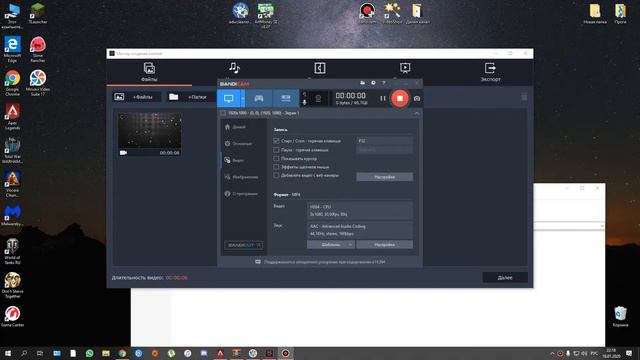Open the Recycle Bin on desktop
The width and height of the screenshot is (640, 360).
click(620, 316)
